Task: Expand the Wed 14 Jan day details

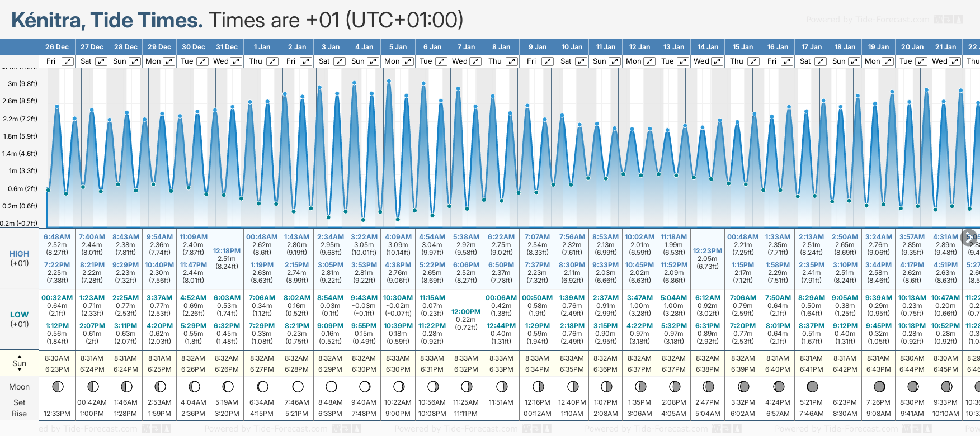Action: click(718, 61)
